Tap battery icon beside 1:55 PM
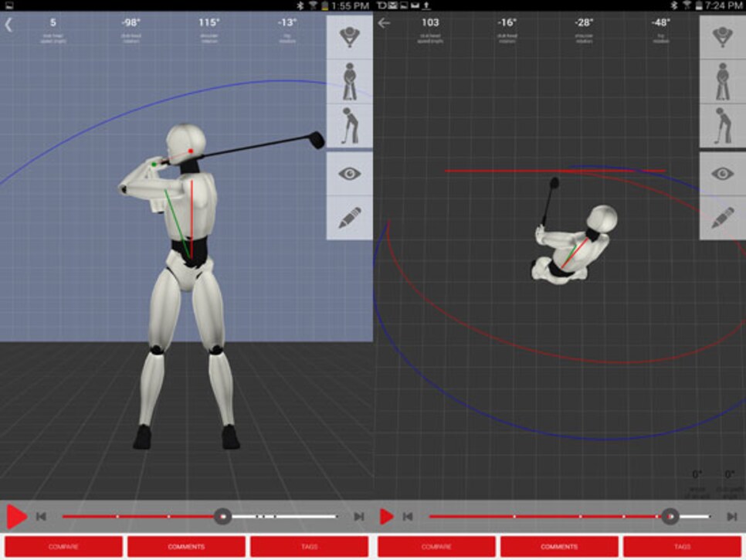Screen dimensions: 746x560 tap(325, 5)
